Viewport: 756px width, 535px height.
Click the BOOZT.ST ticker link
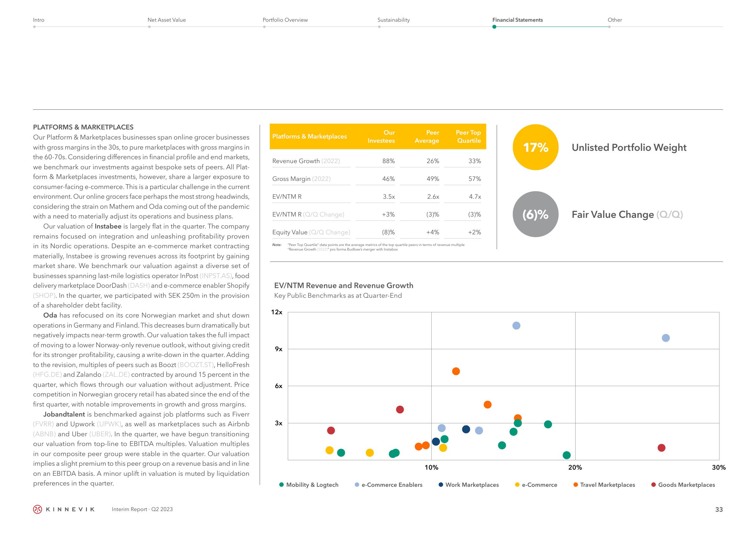pos(196,364)
